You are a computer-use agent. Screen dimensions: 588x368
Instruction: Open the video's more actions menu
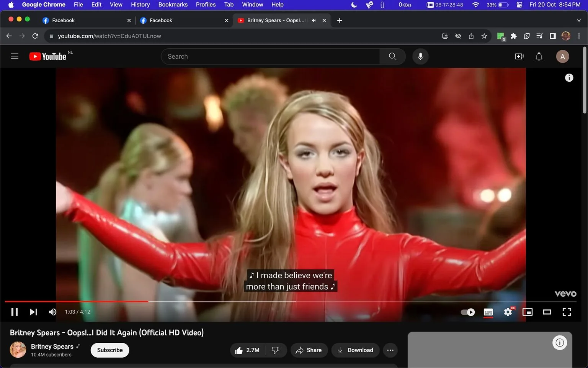click(x=390, y=350)
